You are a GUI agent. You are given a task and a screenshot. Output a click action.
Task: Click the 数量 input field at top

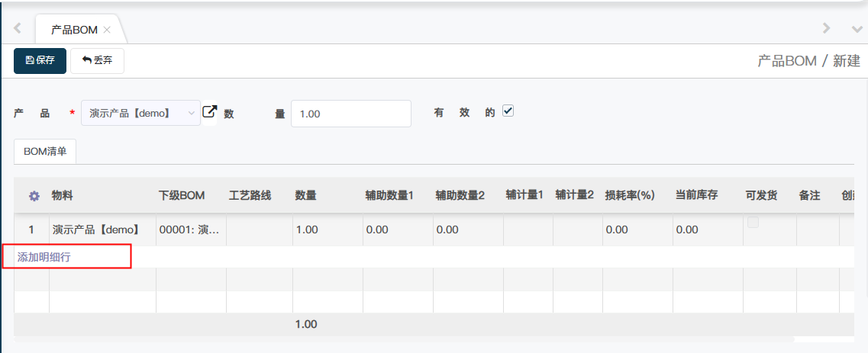[x=351, y=114]
